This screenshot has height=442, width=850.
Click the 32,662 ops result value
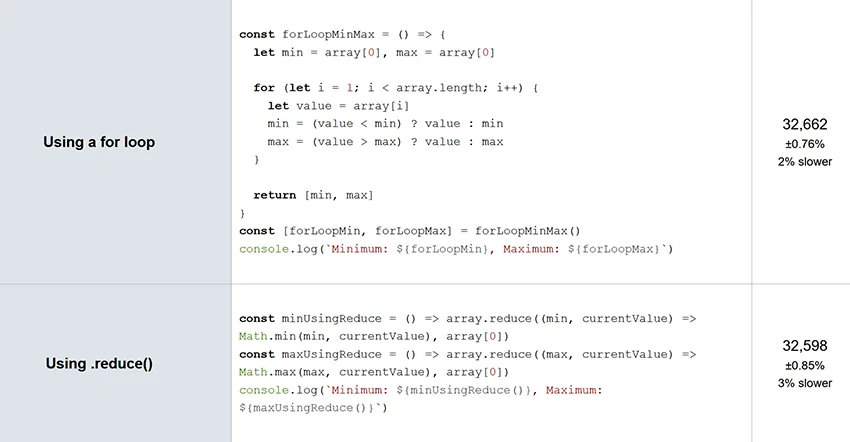tap(804, 125)
